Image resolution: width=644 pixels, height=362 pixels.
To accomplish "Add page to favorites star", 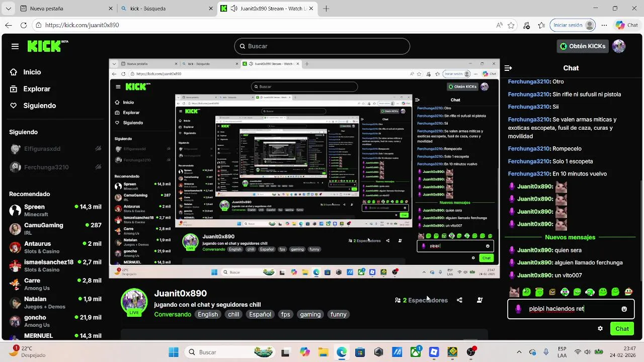I will (511, 25).
